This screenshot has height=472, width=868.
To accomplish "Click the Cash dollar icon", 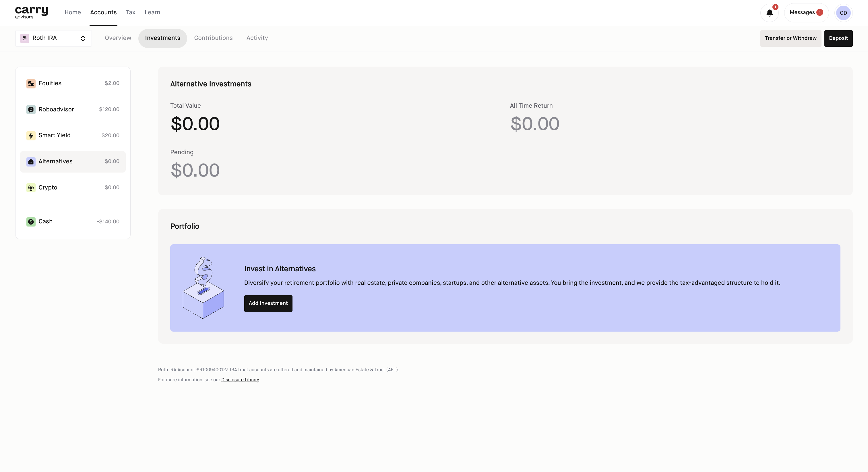I will point(31,222).
